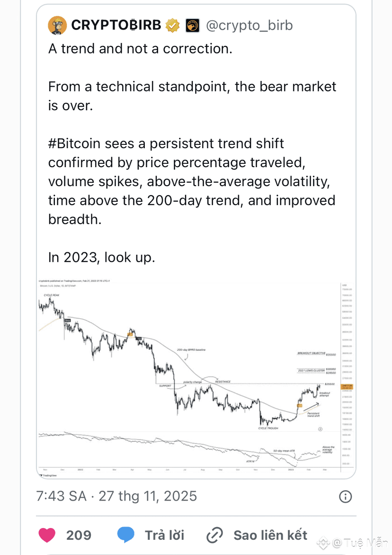Screen dimensions: 392x555
Task: Like the tweet with the heart icon
Action: pos(47,535)
